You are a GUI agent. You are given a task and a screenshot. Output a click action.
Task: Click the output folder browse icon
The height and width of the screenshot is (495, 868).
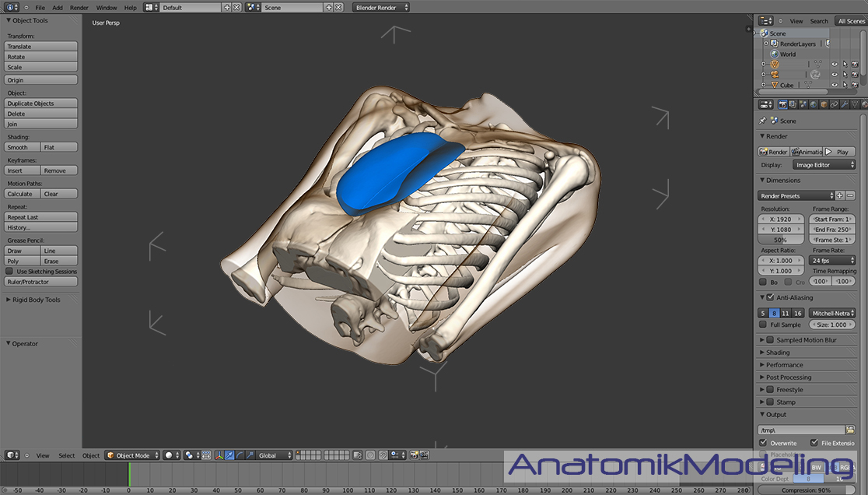point(850,430)
